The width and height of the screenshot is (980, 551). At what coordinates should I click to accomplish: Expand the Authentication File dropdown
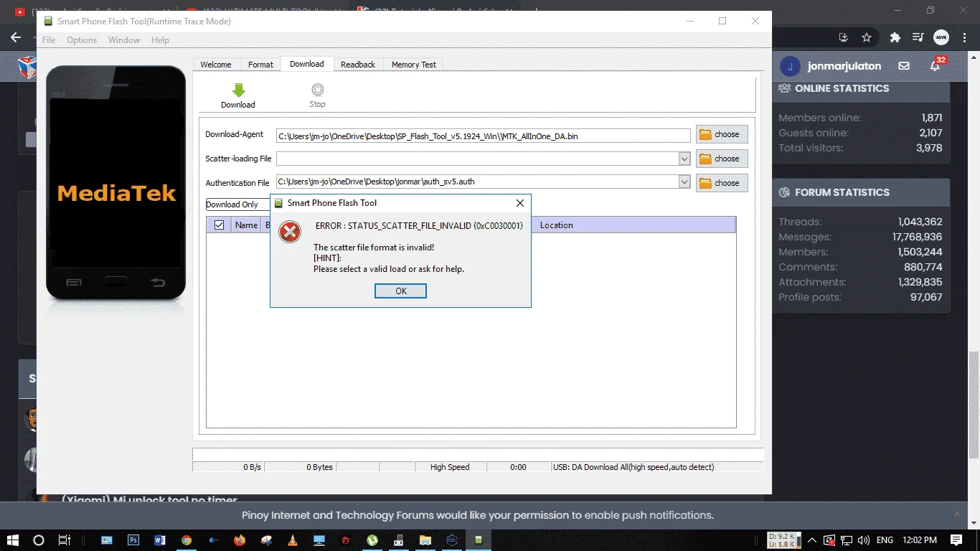684,182
